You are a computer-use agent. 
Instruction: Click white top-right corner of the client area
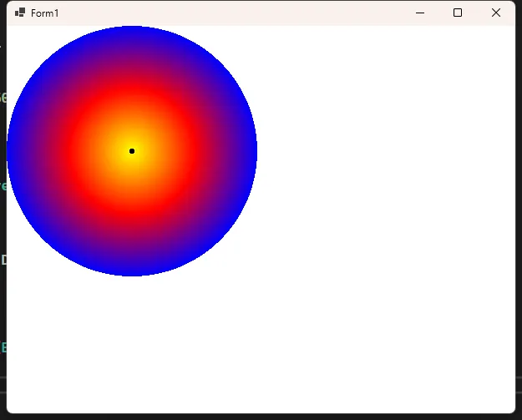coord(505,35)
